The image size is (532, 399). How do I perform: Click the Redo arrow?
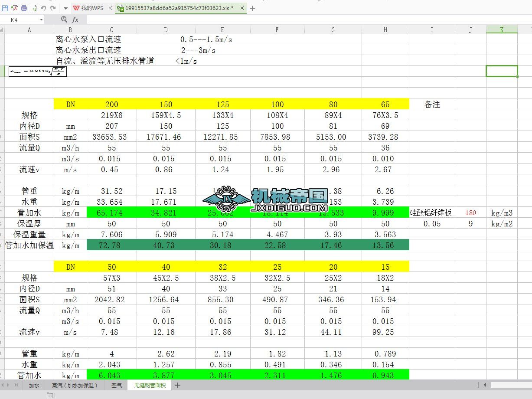53,8
